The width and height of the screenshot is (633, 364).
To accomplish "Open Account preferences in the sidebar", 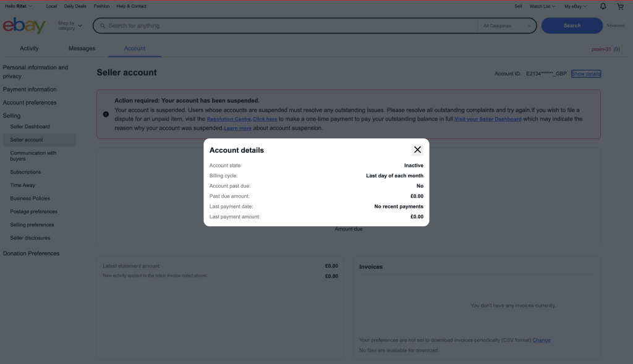I will (30, 103).
